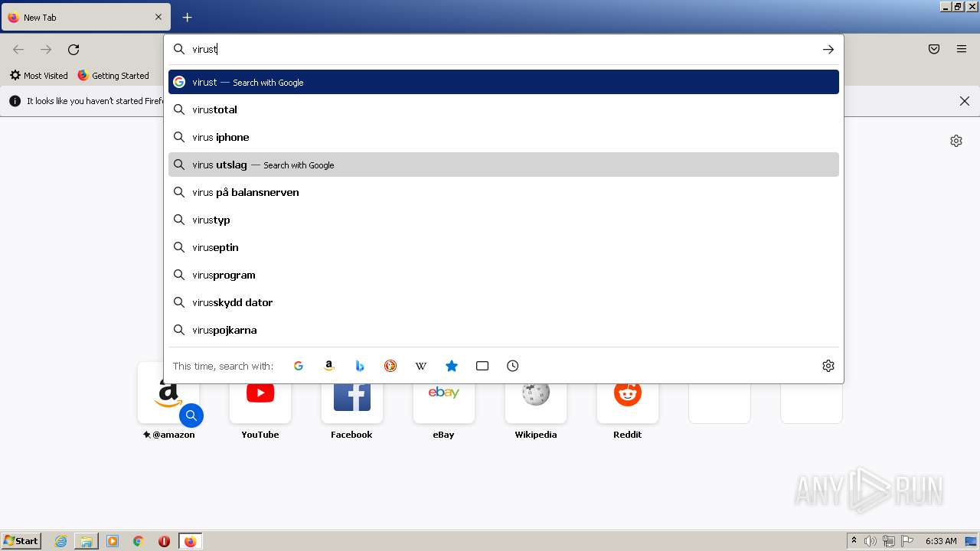Search bookmarks via star icon

click(x=452, y=366)
